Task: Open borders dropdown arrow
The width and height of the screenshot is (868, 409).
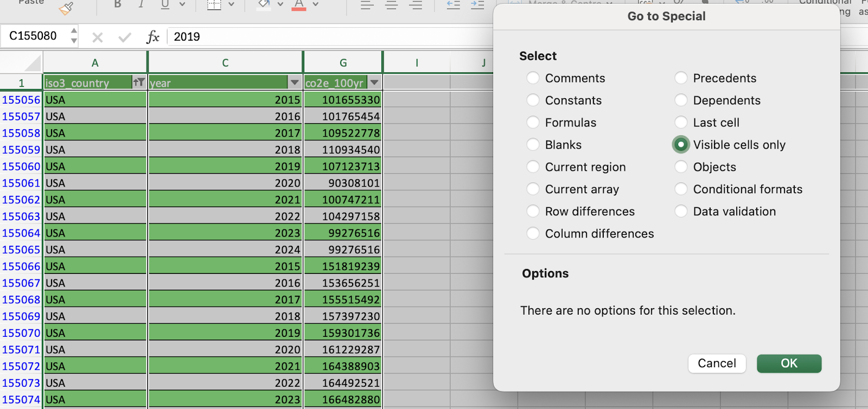Action: (x=231, y=4)
